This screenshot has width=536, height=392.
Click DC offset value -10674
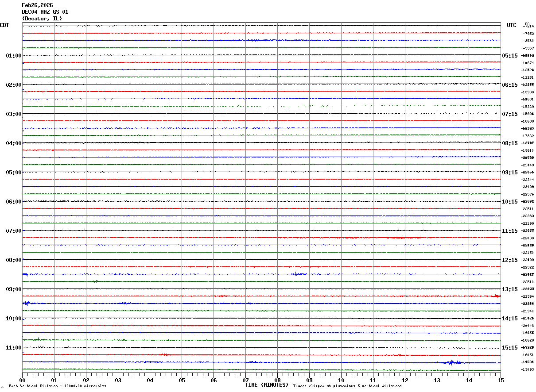tap(528, 63)
